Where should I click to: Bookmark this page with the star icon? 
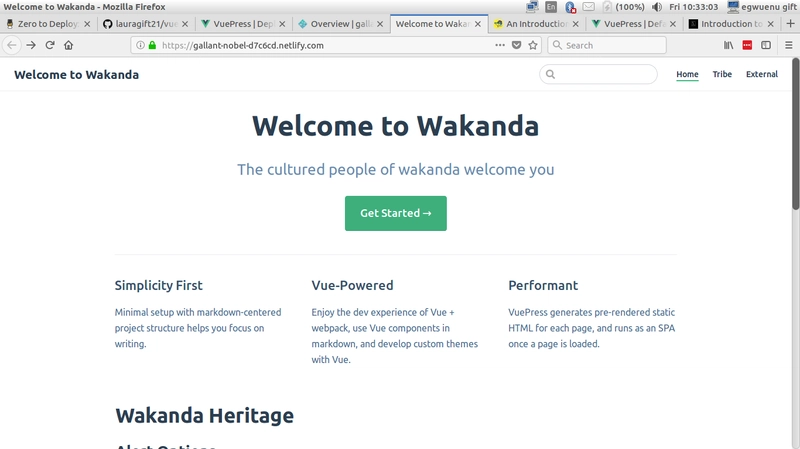[x=533, y=45]
